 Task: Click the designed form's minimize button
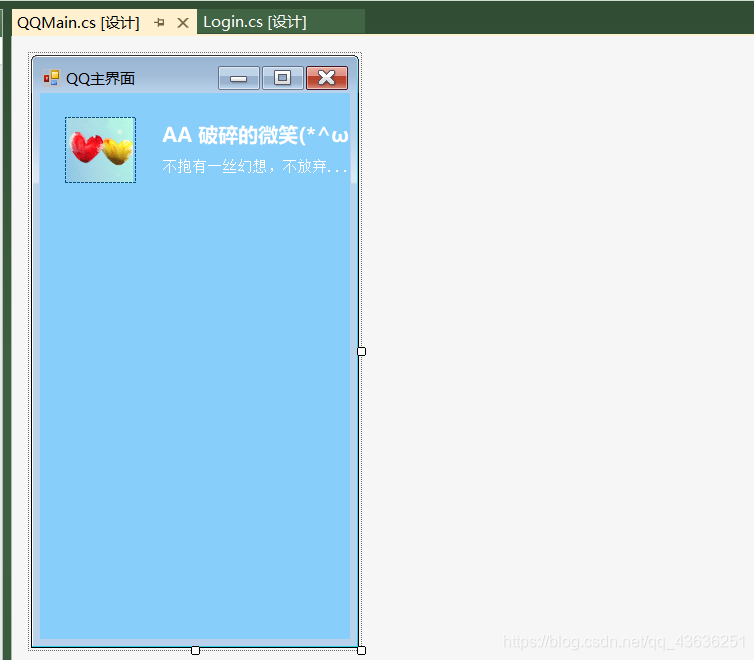239,78
